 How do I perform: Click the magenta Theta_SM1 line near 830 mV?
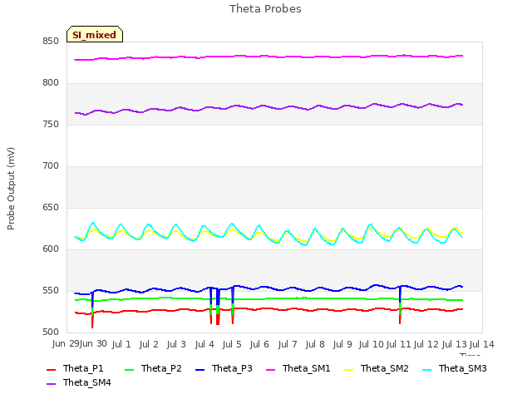268,56
